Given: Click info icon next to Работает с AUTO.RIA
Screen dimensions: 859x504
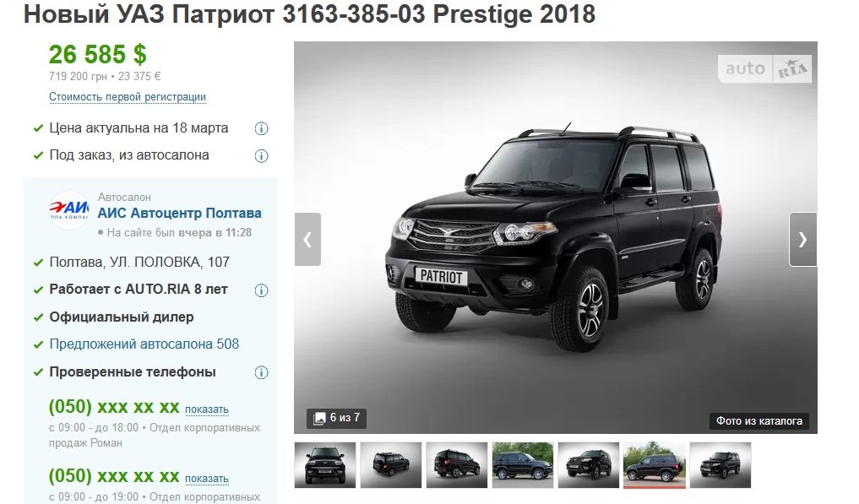Looking at the screenshot, I should (x=261, y=290).
